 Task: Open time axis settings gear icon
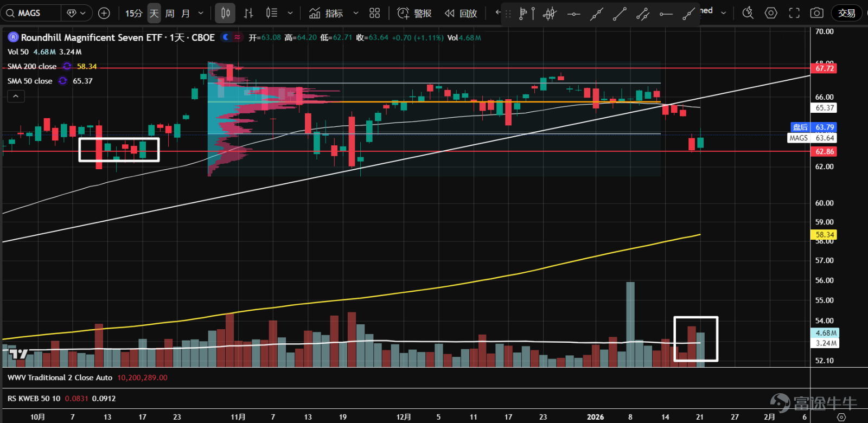[841, 417]
